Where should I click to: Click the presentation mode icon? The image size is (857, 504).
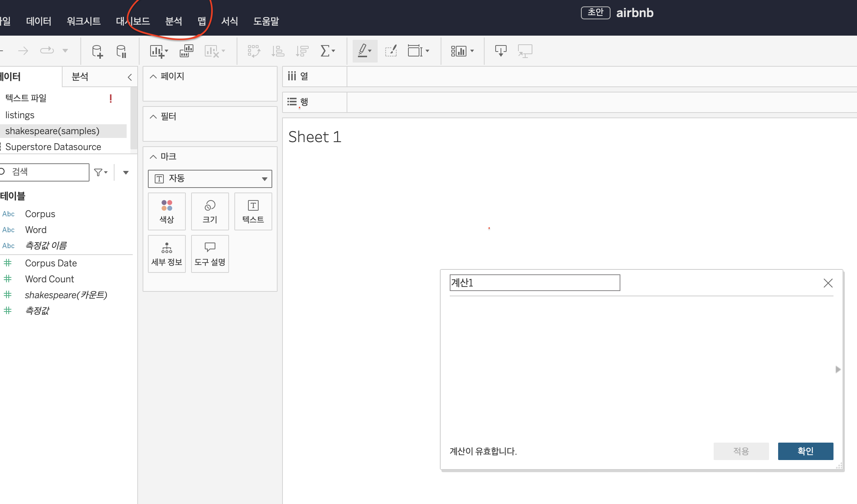[x=525, y=51]
